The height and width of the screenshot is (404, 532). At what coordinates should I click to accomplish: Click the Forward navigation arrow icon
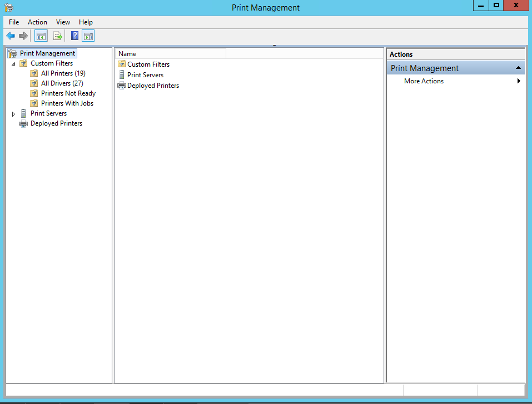click(22, 36)
